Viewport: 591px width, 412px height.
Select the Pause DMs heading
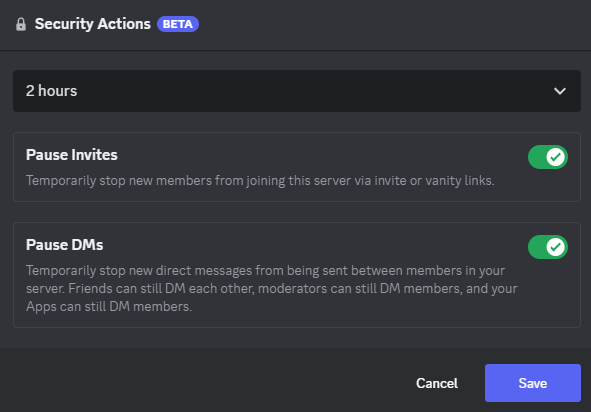(x=64, y=245)
